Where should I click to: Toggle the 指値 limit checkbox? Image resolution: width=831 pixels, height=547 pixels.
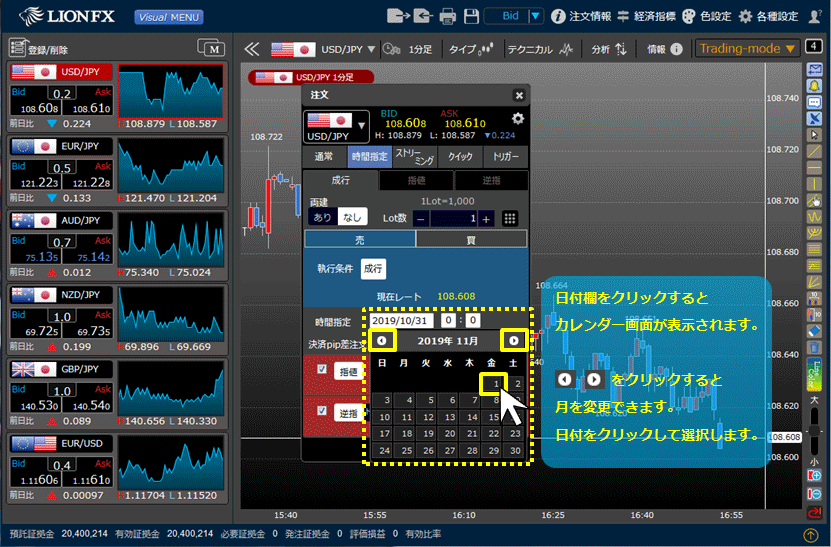322,369
